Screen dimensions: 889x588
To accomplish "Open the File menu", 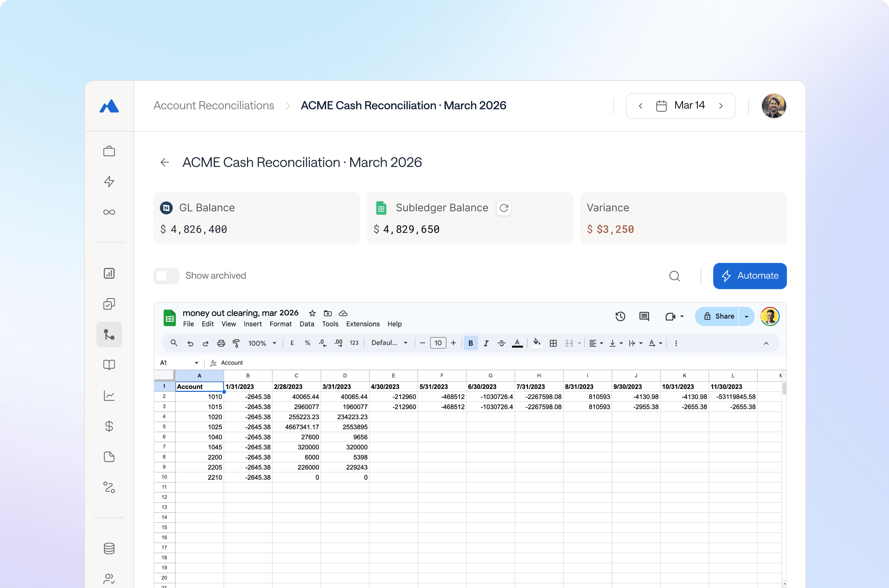I will tap(188, 324).
